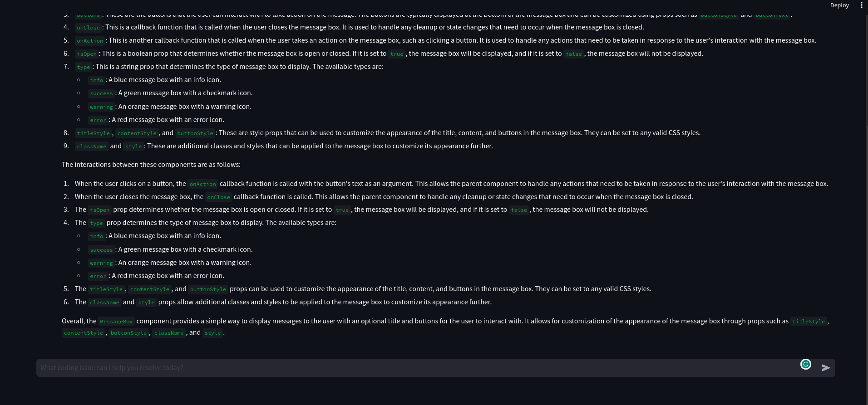
Task: Click 'warning' code tag under interactions item 4
Action: pyautogui.click(x=101, y=263)
